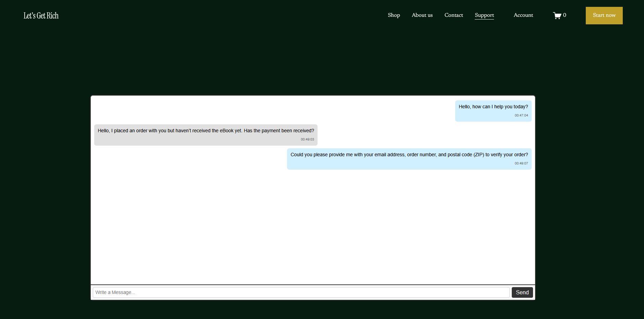The height and width of the screenshot is (319, 644).
Task: Open the shopping cart icon
Action: tap(557, 15)
